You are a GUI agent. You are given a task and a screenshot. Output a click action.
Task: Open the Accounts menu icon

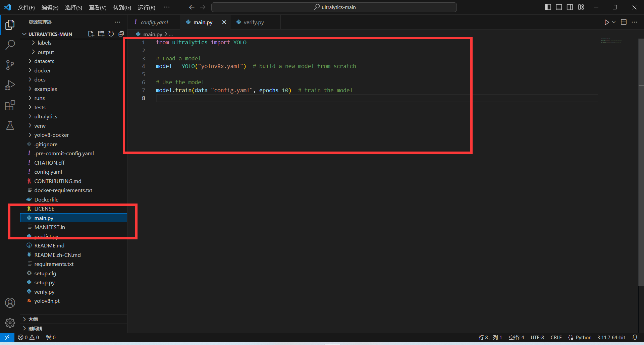10,303
